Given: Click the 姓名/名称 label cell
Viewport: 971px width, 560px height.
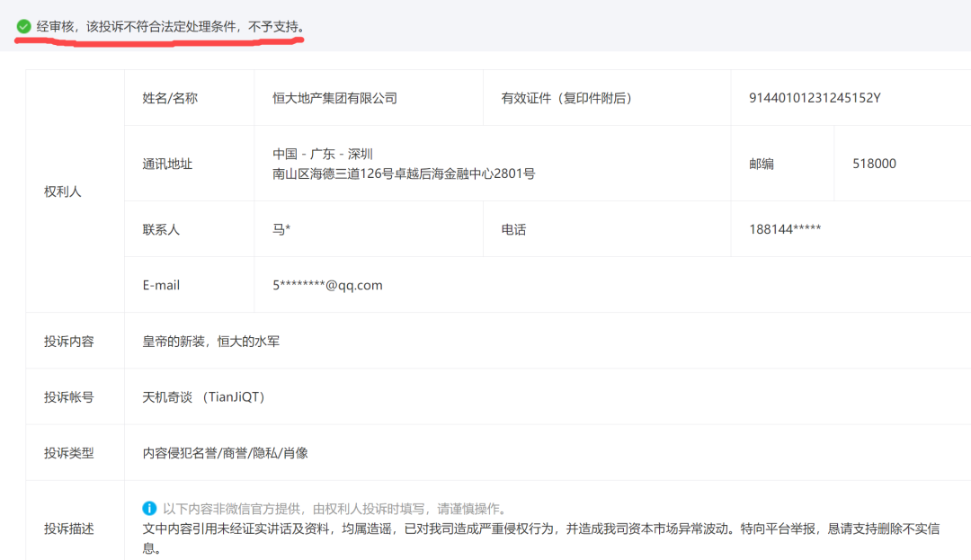Looking at the screenshot, I should 170,98.
